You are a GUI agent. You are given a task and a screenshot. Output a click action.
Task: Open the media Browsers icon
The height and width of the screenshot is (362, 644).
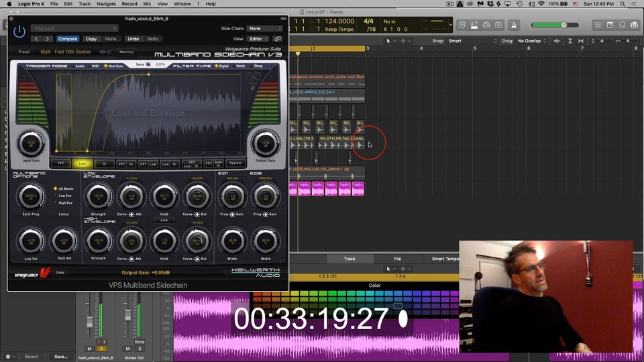[x=635, y=25]
